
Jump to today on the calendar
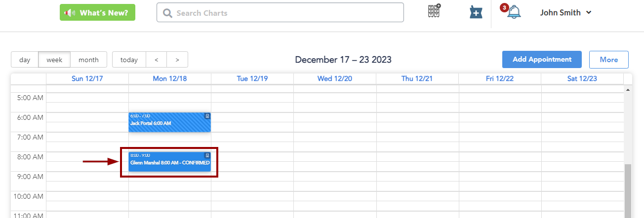[129, 60]
